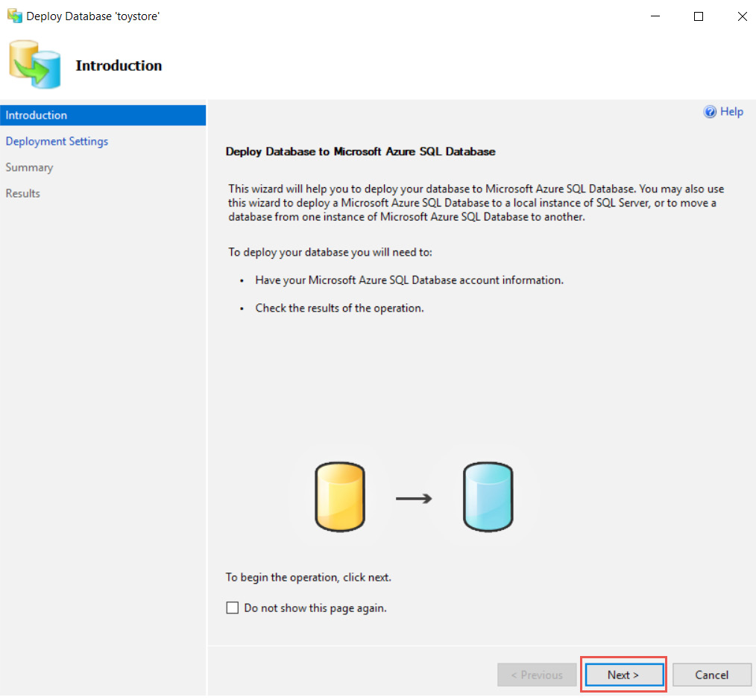The width and height of the screenshot is (756, 700).
Task: Click 'To deploy your database you will need to:' text
Action: (x=330, y=252)
